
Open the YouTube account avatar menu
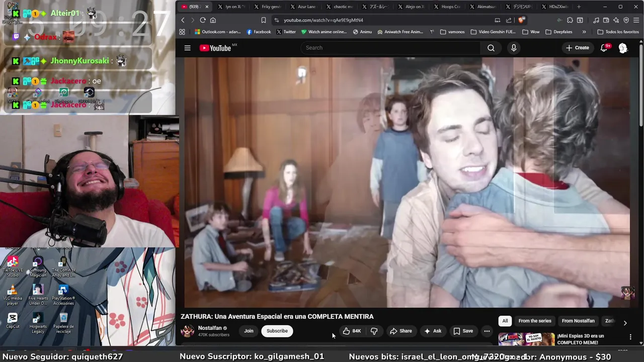[623, 48]
